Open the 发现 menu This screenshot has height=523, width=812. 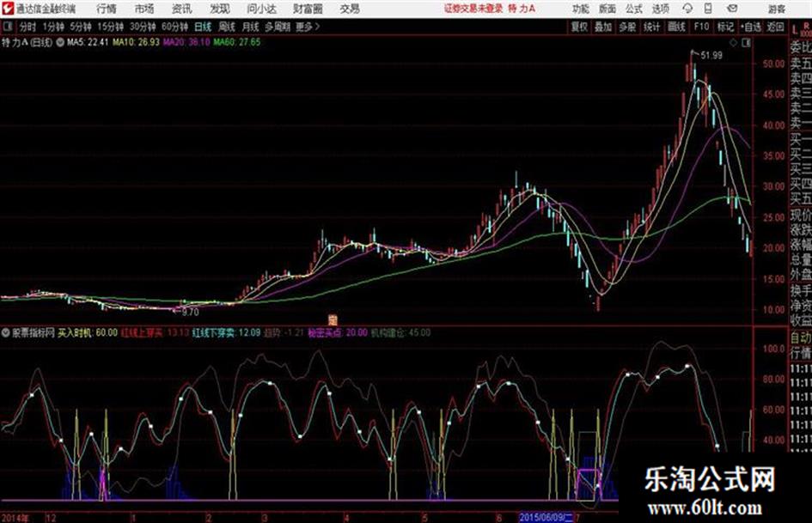[x=220, y=9]
